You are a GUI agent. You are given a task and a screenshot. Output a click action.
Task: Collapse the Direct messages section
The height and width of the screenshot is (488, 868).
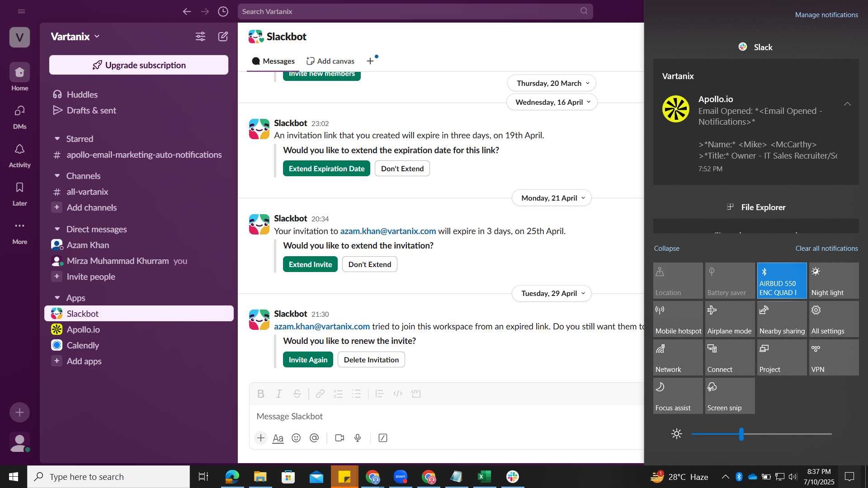pos(57,229)
